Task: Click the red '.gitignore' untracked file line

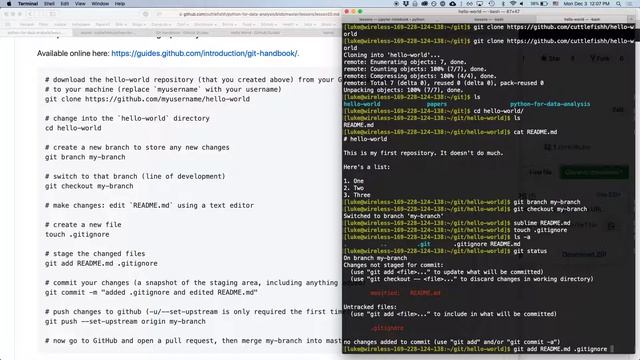Action: tap(387, 328)
